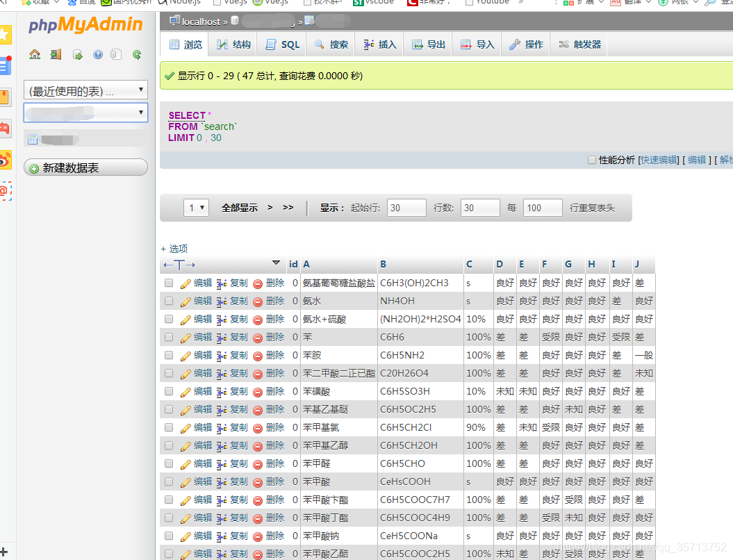Click the delete icon for 氨水+硫酸 row

tap(258, 320)
